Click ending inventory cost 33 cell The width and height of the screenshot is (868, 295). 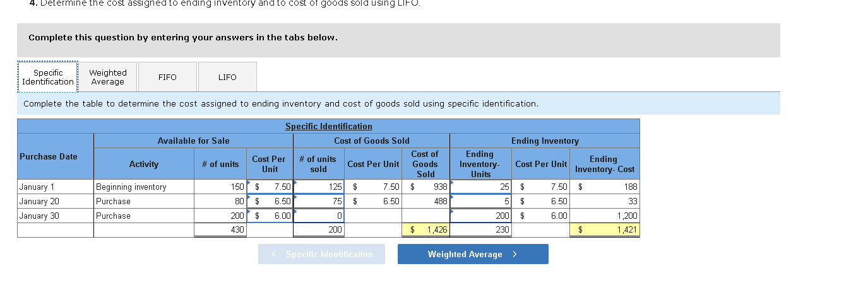pyautogui.click(x=604, y=201)
